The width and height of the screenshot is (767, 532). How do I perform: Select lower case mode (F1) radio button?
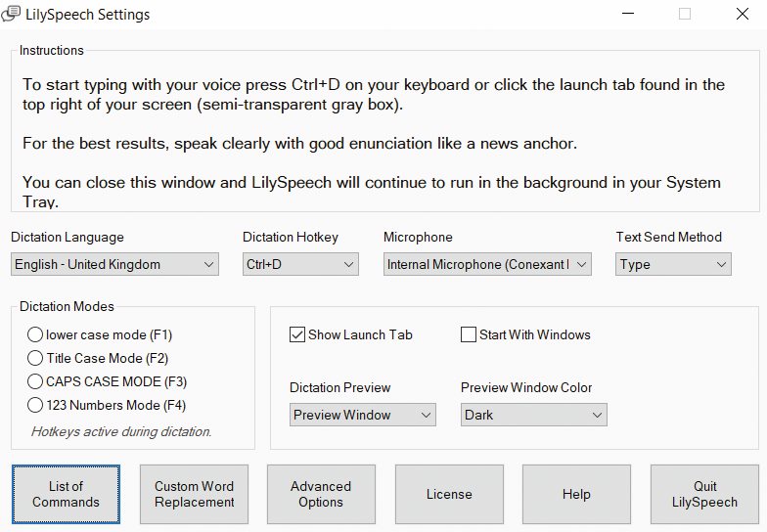coord(35,334)
